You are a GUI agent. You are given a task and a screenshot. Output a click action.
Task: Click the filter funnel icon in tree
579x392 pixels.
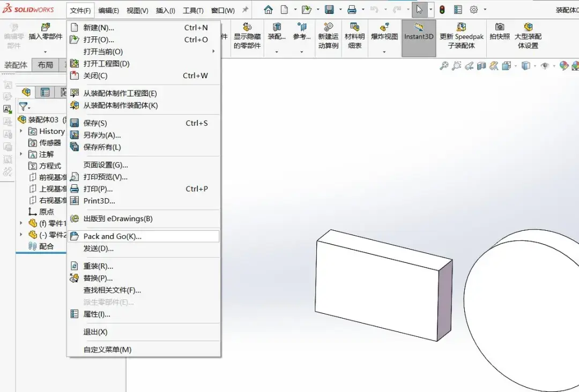23,107
